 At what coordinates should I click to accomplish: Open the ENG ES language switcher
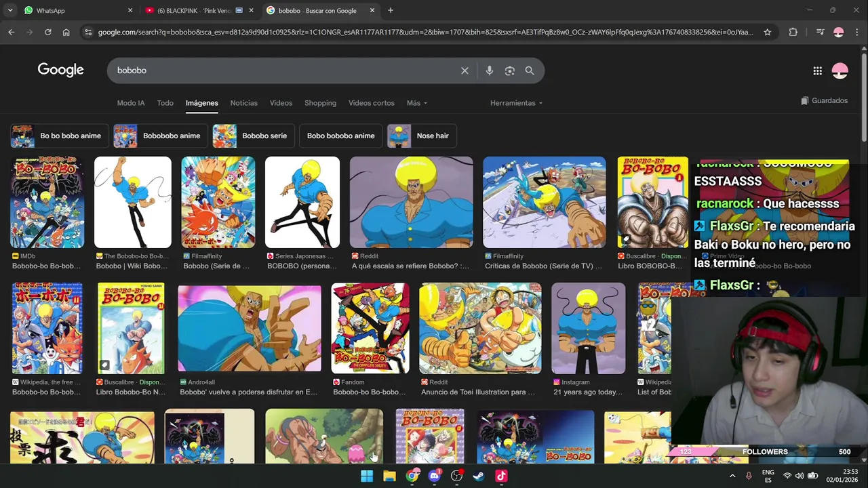[x=768, y=476]
